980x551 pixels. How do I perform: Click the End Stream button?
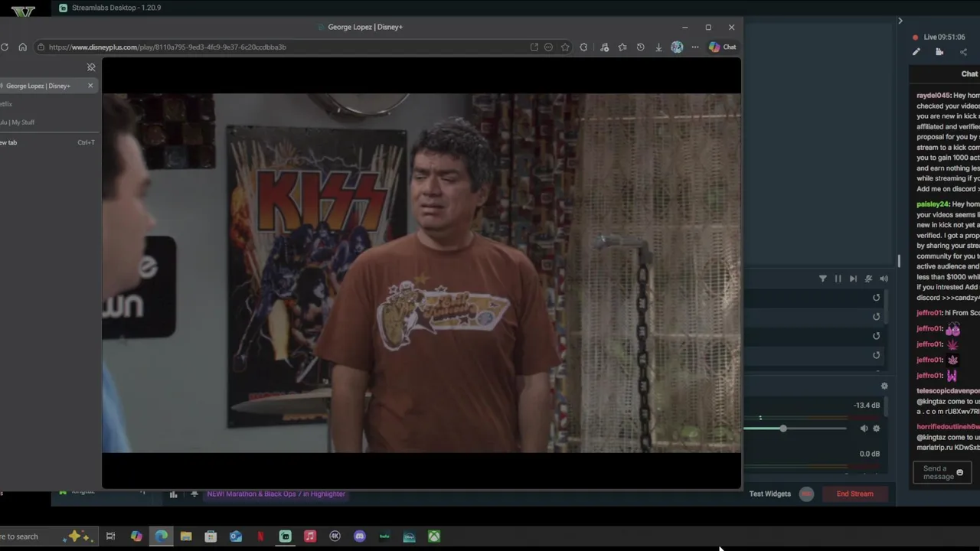(x=854, y=494)
